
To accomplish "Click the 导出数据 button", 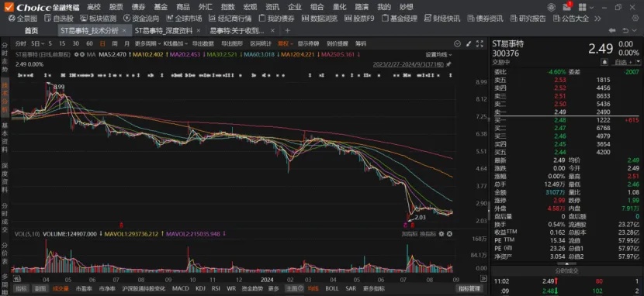I will coord(203,44).
